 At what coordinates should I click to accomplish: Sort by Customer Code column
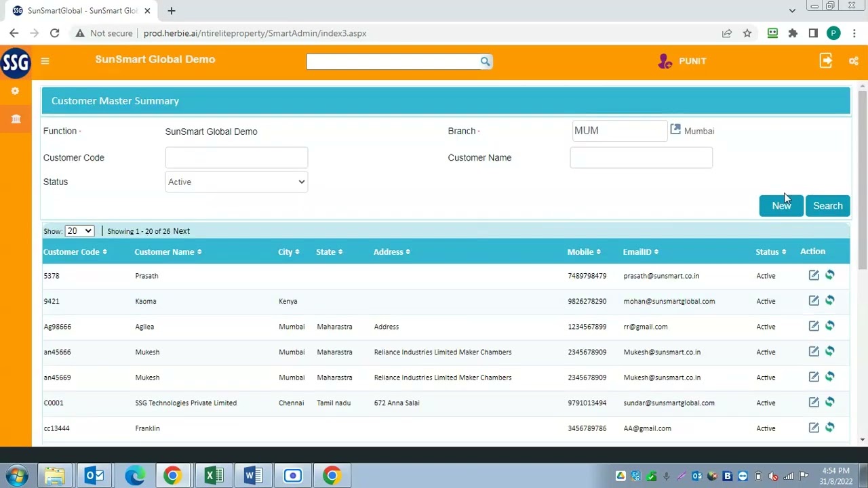click(75, 252)
